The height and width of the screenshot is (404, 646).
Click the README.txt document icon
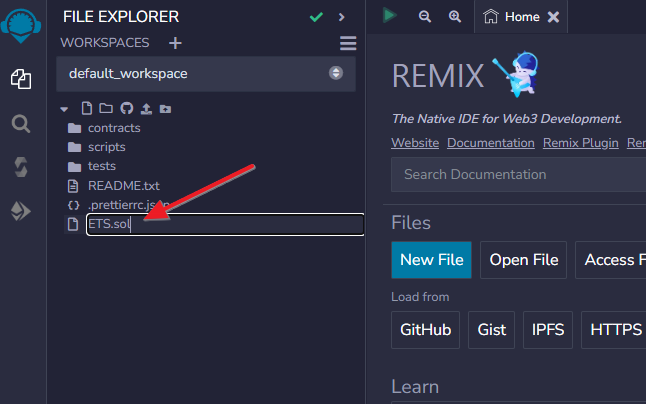[x=73, y=186]
